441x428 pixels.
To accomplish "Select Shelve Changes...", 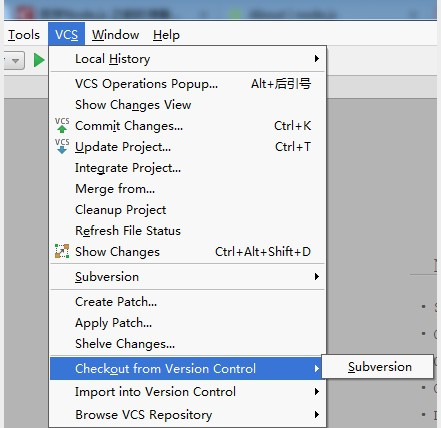I will point(188,344).
